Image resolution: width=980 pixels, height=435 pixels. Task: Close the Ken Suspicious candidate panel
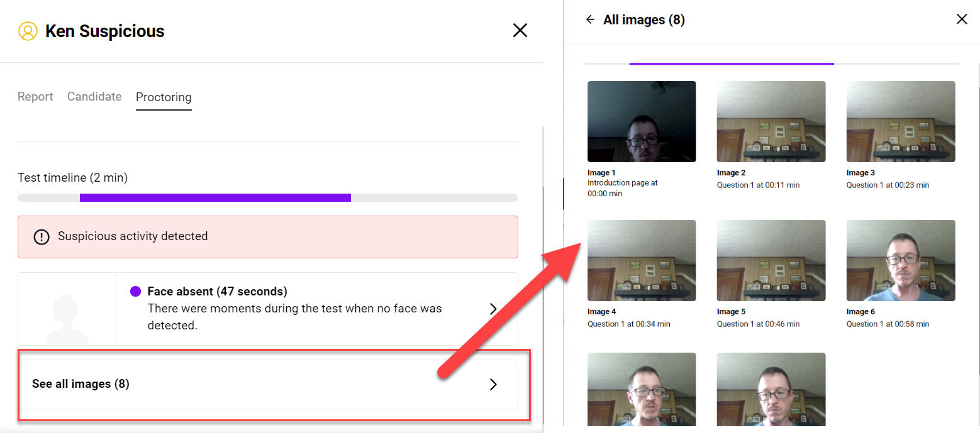520,30
